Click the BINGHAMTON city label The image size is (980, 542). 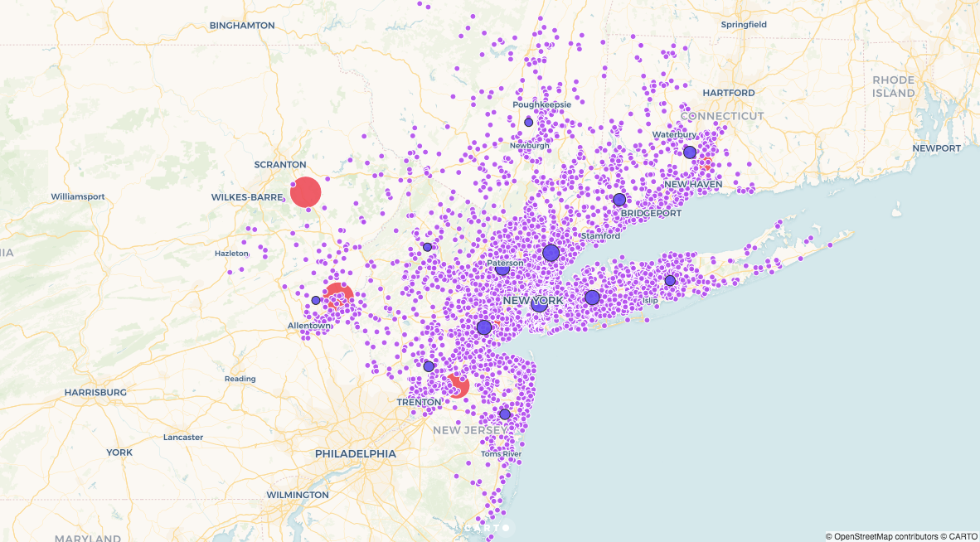(x=242, y=26)
